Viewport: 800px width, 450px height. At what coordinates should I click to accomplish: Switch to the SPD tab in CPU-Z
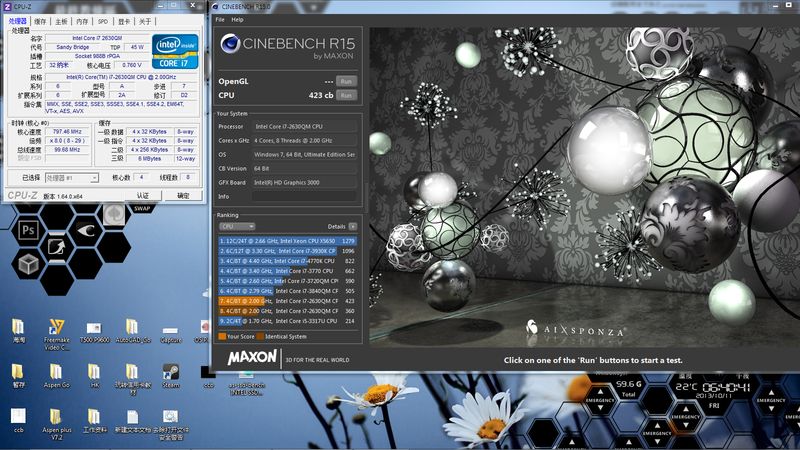pyautogui.click(x=103, y=20)
